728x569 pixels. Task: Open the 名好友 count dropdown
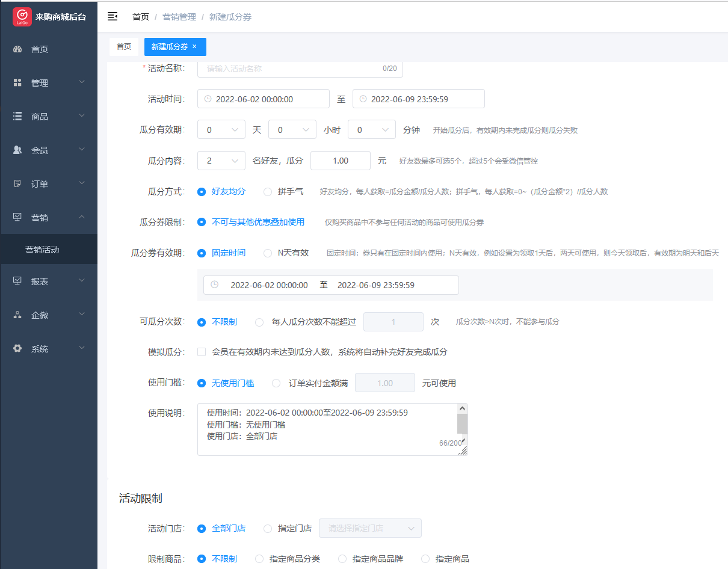click(x=221, y=161)
